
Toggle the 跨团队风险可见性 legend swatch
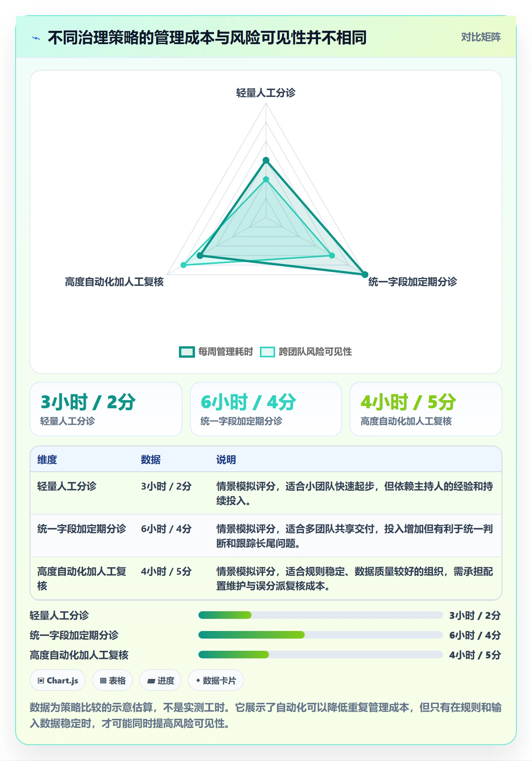pos(267,352)
